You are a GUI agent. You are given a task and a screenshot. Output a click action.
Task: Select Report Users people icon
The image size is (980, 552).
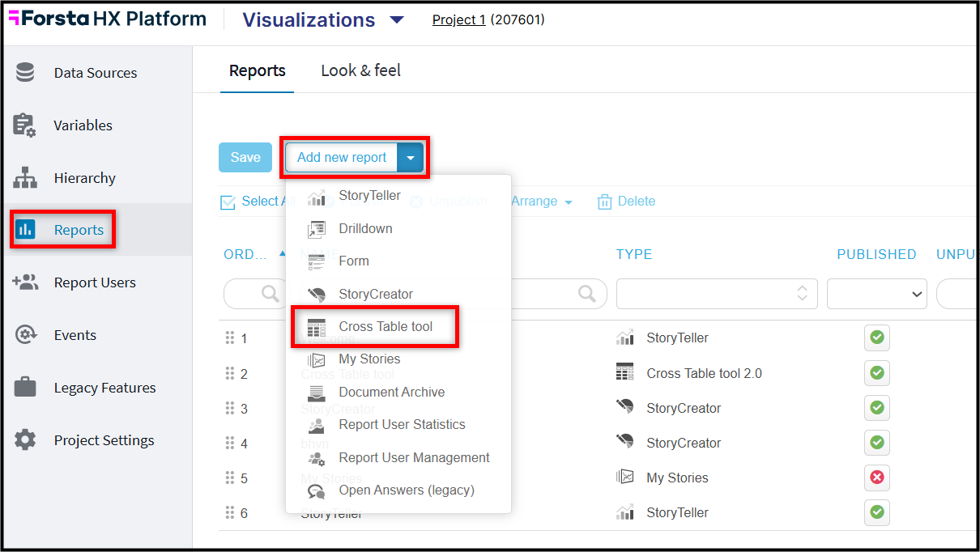pyautogui.click(x=25, y=282)
